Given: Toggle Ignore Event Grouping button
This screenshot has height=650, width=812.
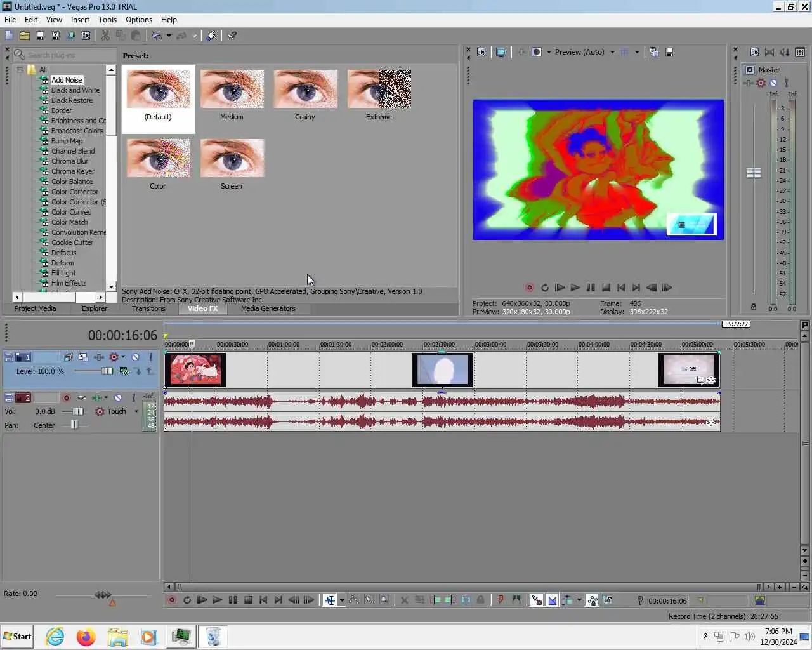Looking at the screenshot, I should [608, 600].
